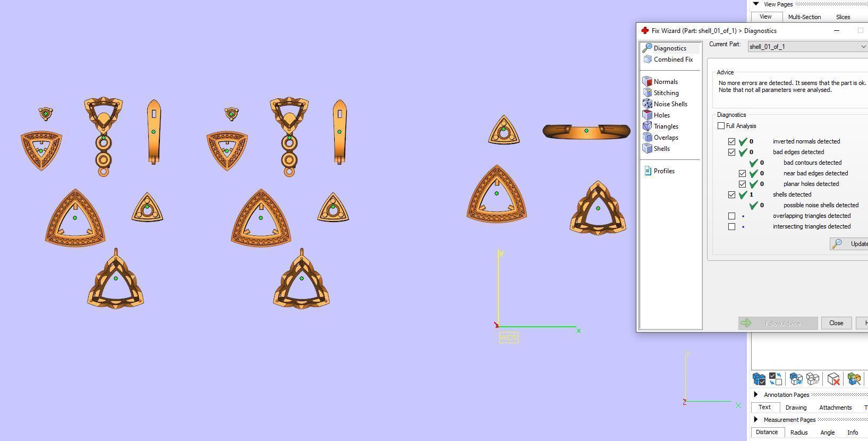Switch to the Info tab

pyautogui.click(x=852, y=432)
